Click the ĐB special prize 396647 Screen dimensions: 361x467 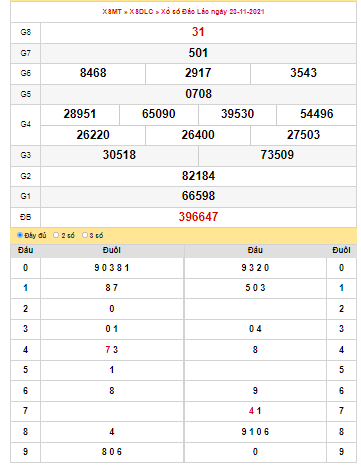pos(198,217)
